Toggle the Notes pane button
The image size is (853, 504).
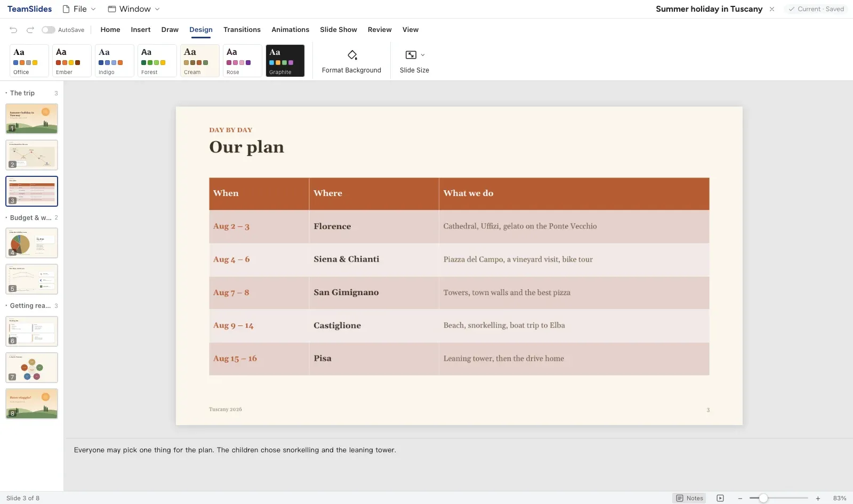(689, 498)
